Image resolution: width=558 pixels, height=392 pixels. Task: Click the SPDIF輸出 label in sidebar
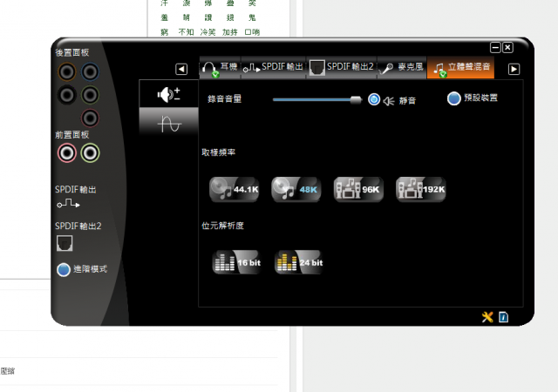76,190
